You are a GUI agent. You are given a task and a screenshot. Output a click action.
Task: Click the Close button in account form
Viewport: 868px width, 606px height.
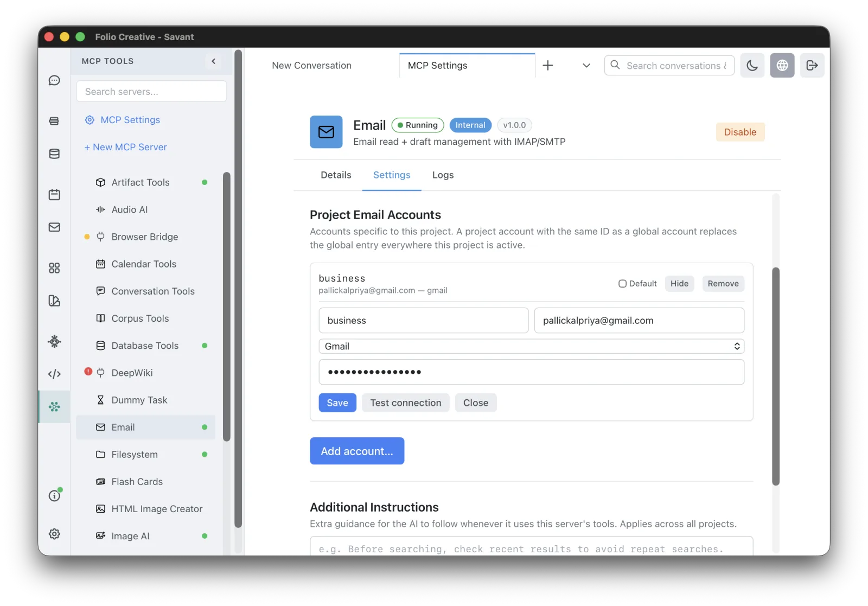pos(476,403)
